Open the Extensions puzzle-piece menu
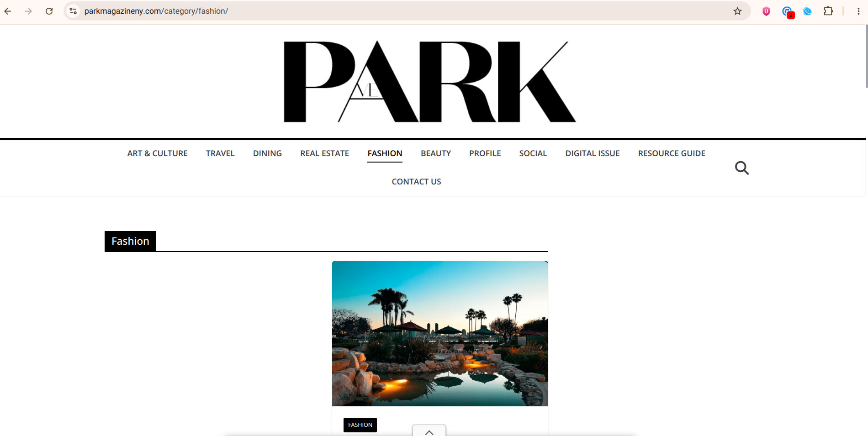This screenshot has height=436, width=868. coord(828,11)
